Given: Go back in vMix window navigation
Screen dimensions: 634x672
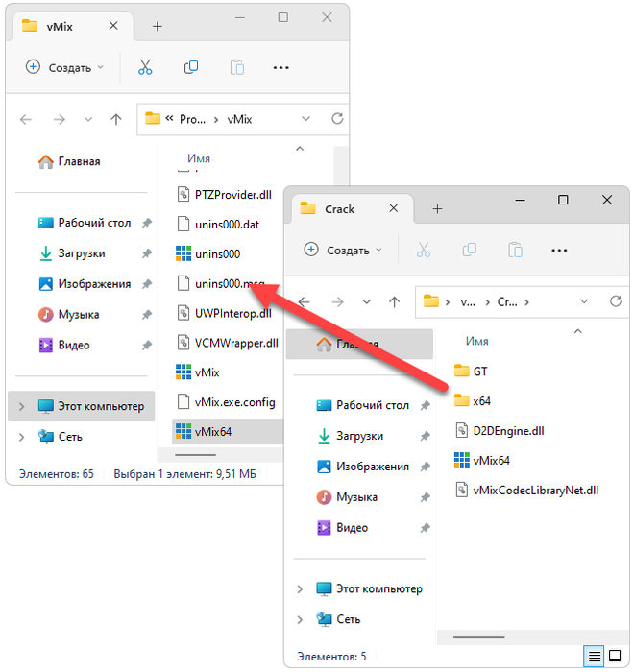Looking at the screenshot, I should [26, 119].
